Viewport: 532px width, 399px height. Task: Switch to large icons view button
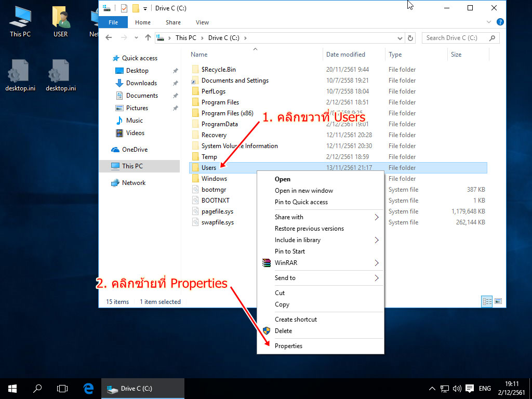(498, 301)
